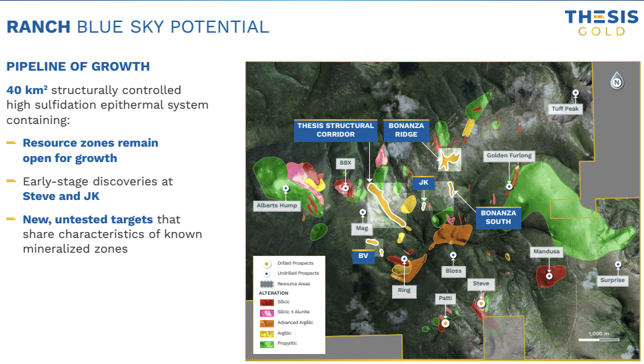Click the Drilled Prospects legend symbol
This screenshot has height=364, width=644.
267,264
